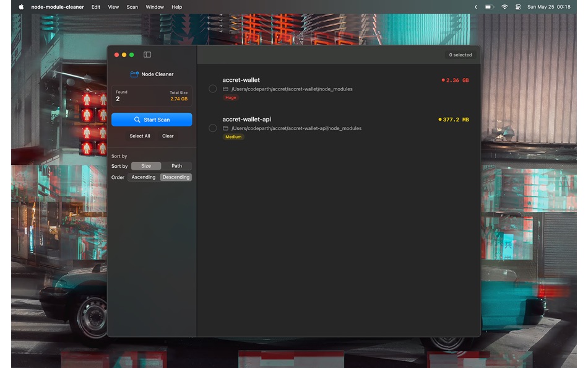588x368 pixels.
Task: Open Control Center in menu bar
Action: (x=518, y=7)
